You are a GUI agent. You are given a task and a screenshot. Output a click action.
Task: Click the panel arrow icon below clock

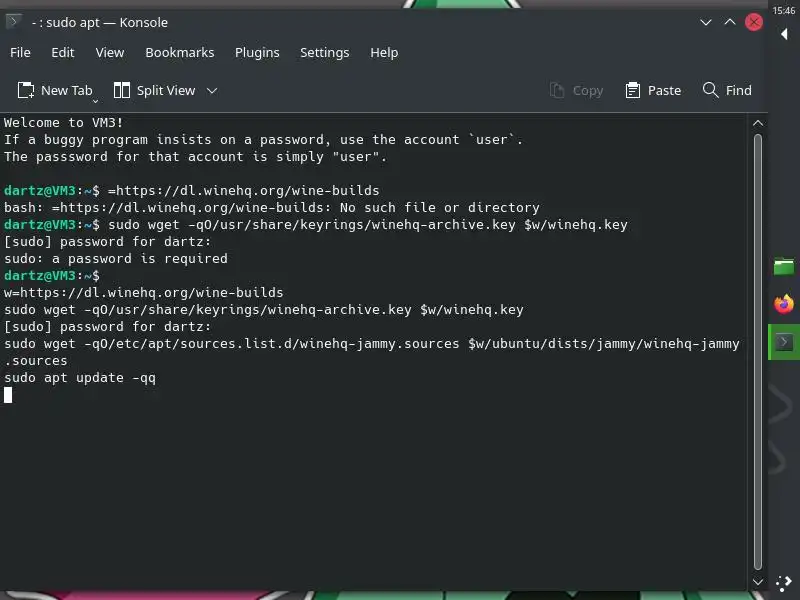tap(784, 34)
